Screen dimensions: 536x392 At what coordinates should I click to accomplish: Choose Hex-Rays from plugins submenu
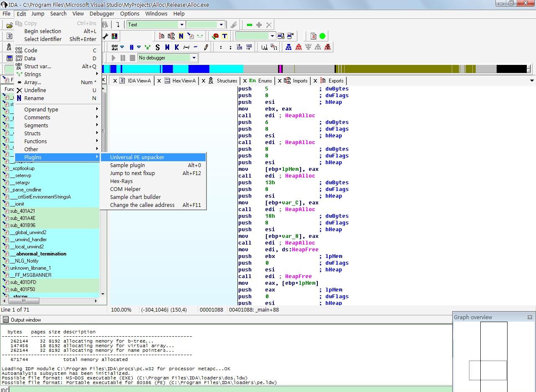121,181
